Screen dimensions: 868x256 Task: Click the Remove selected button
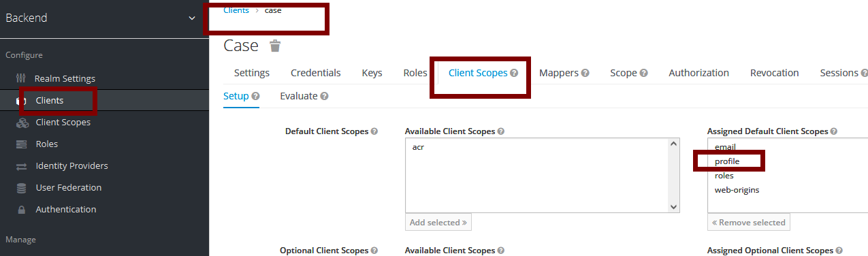point(749,222)
